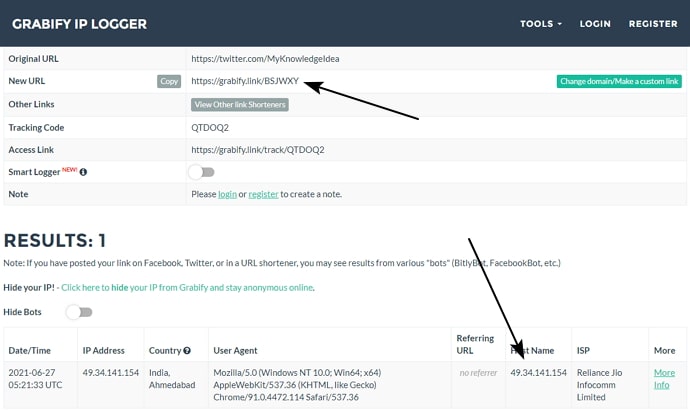Open the More Info link
This screenshot has width=690, height=412.
(x=664, y=379)
